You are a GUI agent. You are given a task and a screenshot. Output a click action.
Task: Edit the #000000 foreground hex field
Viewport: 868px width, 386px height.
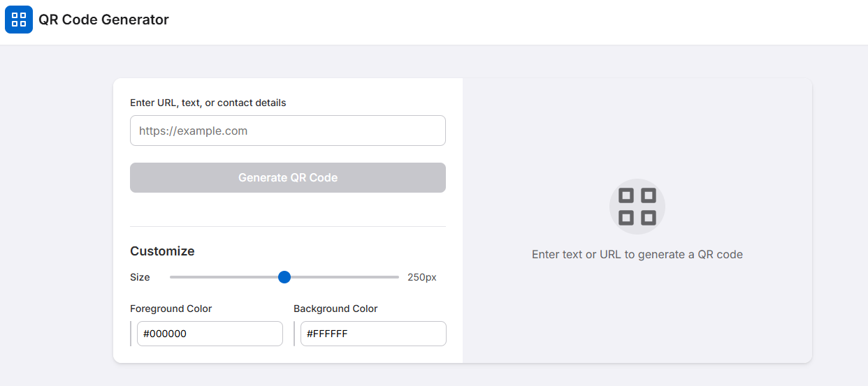(210, 334)
